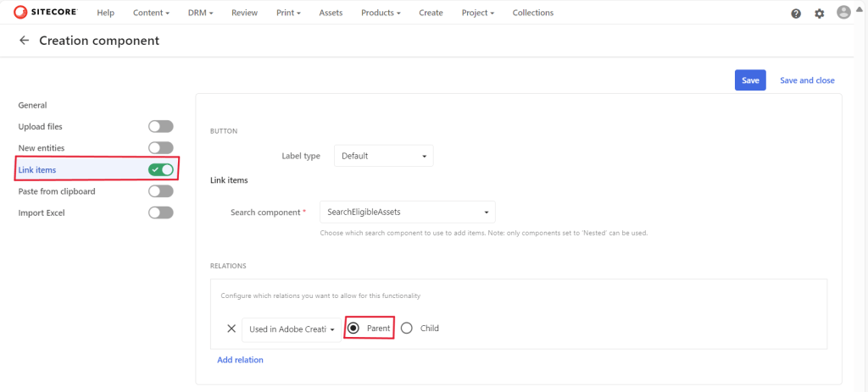Click the Save button
This screenshot has width=868, height=392.
pyautogui.click(x=750, y=80)
